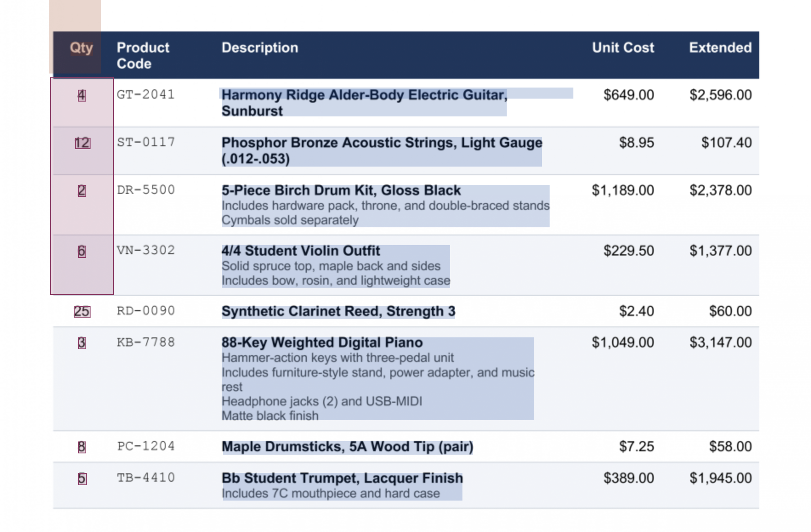The image size is (811, 532).
Task: Click the Extended column header
Action: click(x=720, y=48)
